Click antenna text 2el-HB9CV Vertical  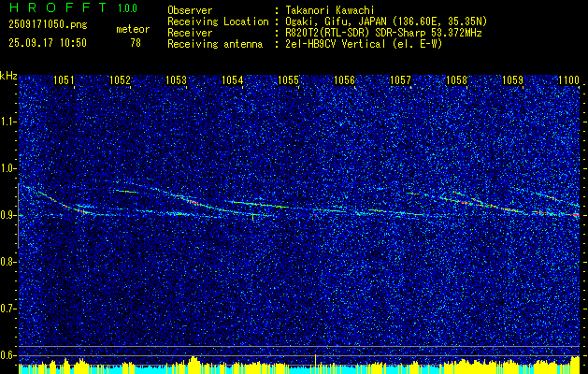pyautogui.click(x=335, y=44)
